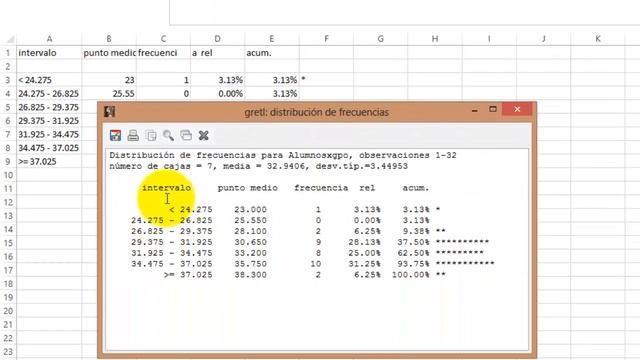Select Excel column F header
The image size is (640, 360).
[326, 39]
